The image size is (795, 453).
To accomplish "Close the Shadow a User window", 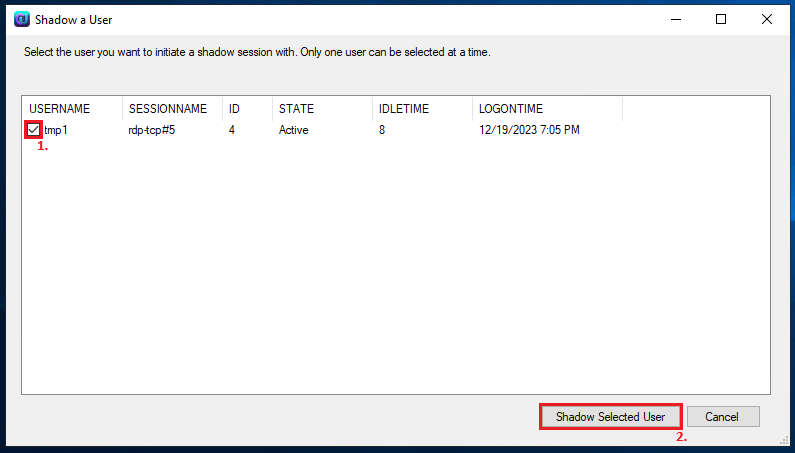I will [x=767, y=19].
